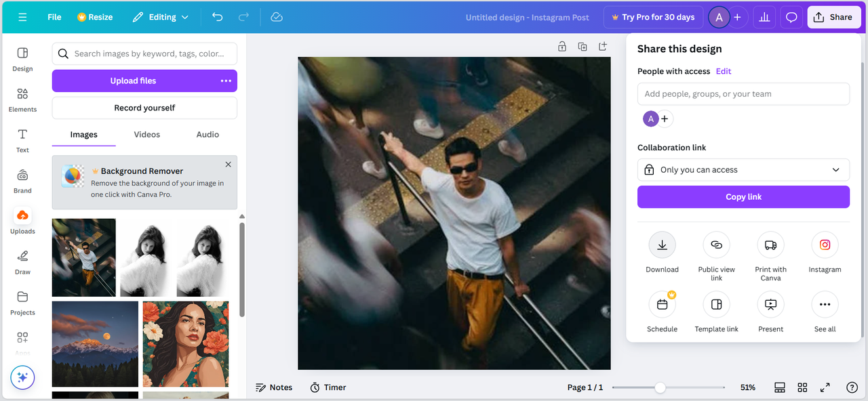The image size is (868, 401).
Task: Open the File menu
Action: tap(54, 17)
